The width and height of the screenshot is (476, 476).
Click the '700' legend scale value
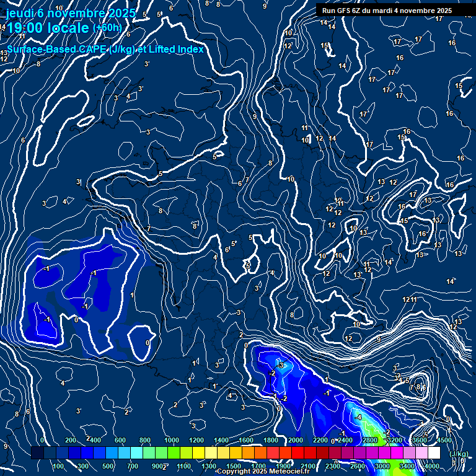tap(133, 466)
